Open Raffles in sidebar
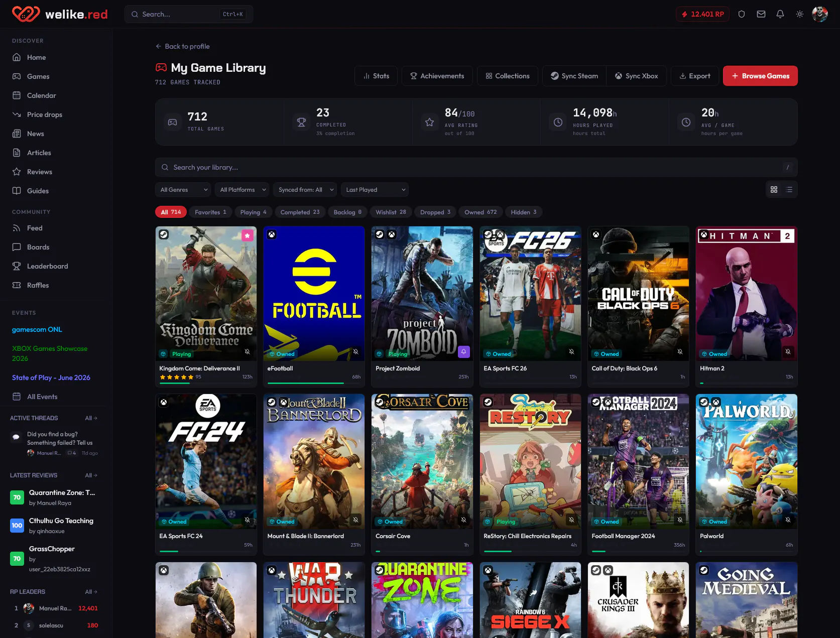This screenshot has width=840, height=638. point(56,285)
